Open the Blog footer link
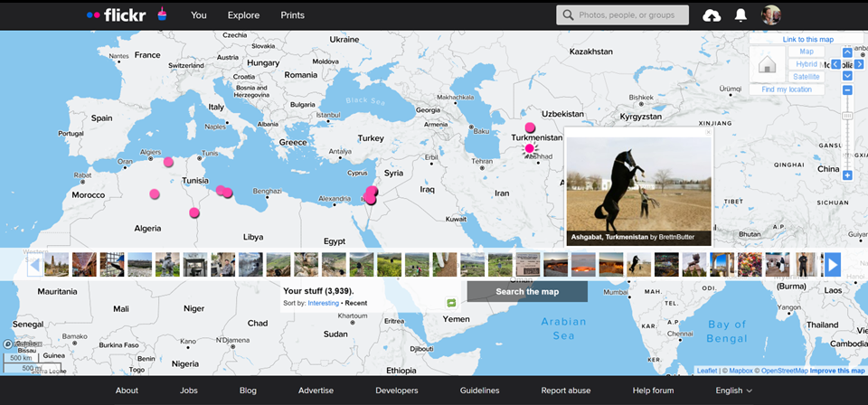This screenshot has width=868, height=405. click(x=248, y=391)
